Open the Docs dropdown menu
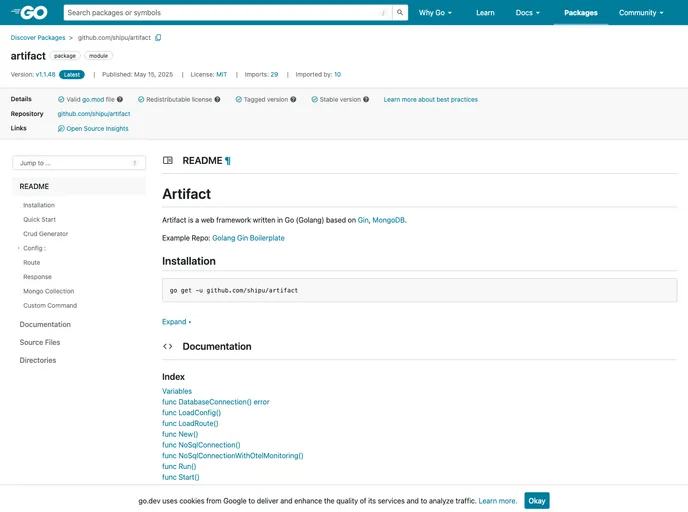This screenshot has height=512, width=688. click(x=527, y=13)
